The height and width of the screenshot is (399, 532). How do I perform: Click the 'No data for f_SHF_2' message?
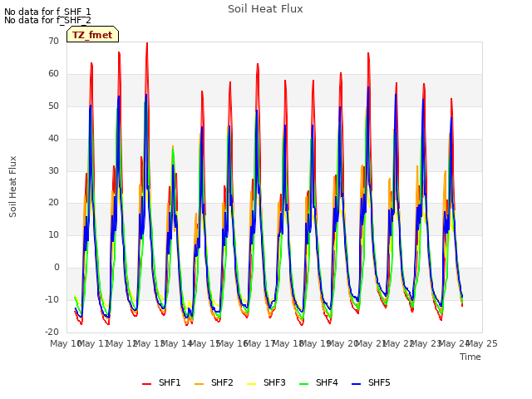pyautogui.click(x=47, y=20)
